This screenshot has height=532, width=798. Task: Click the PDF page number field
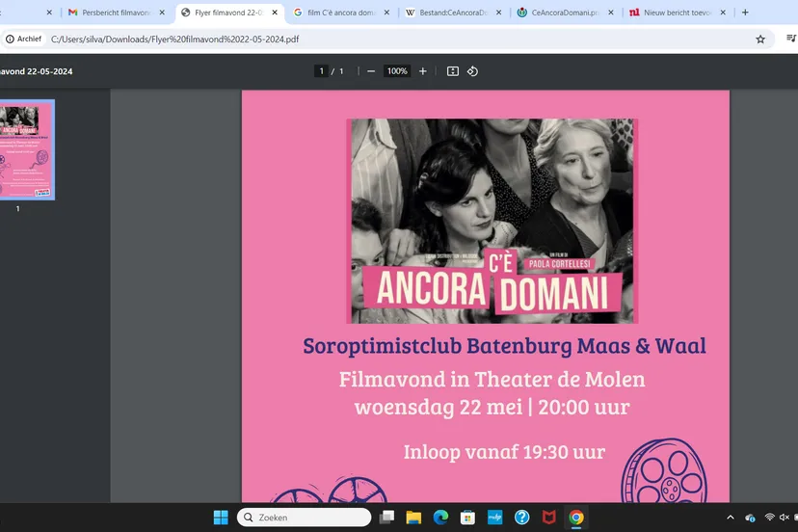[321, 71]
